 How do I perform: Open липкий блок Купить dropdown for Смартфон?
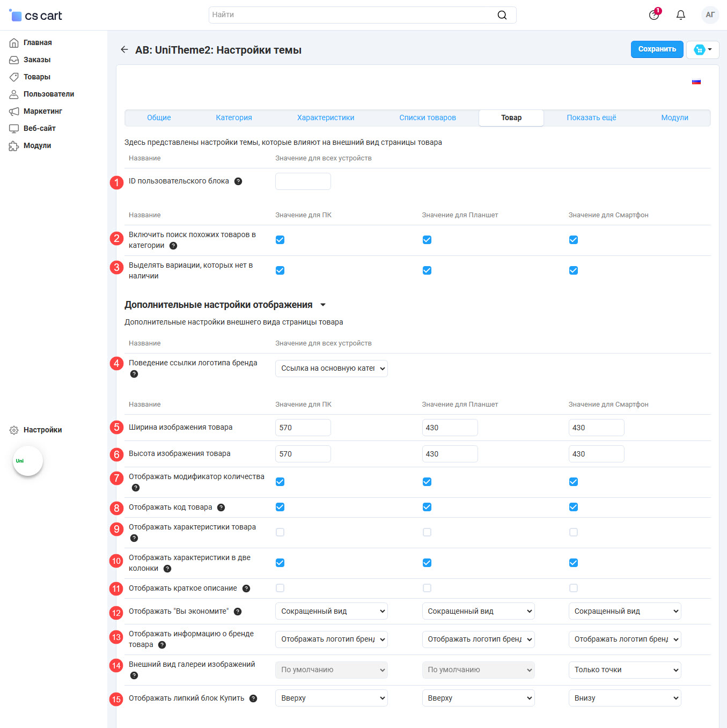[625, 698]
